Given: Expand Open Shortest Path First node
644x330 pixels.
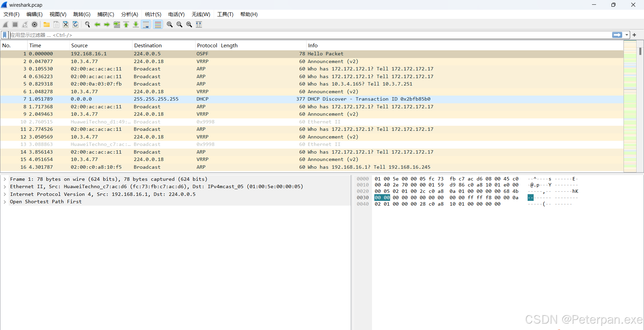Looking at the screenshot, I should click(x=5, y=202).
